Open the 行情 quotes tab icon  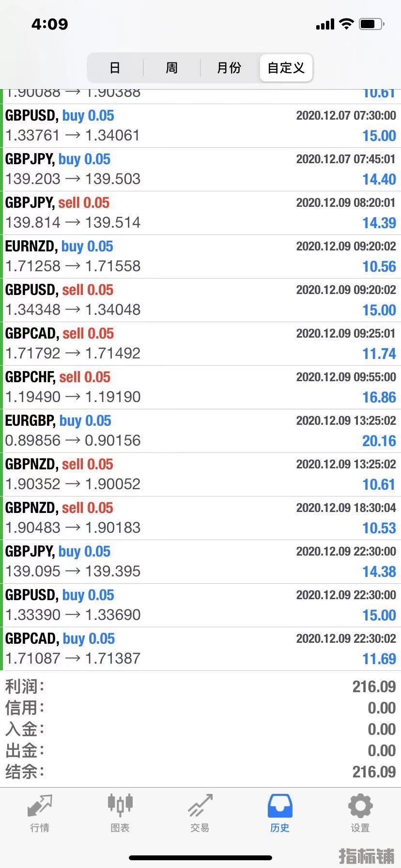click(40, 806)
